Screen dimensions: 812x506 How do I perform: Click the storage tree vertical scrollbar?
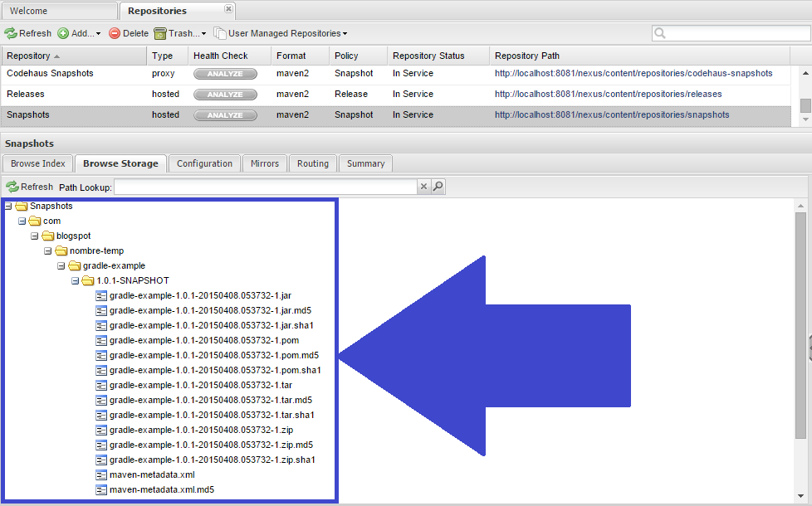tap(800, 325)
